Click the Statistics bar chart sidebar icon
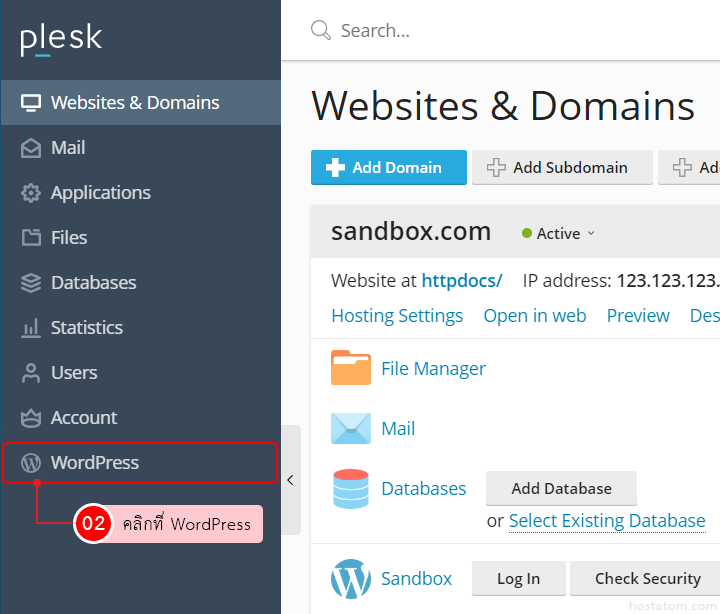 click(x=31, y=328)
